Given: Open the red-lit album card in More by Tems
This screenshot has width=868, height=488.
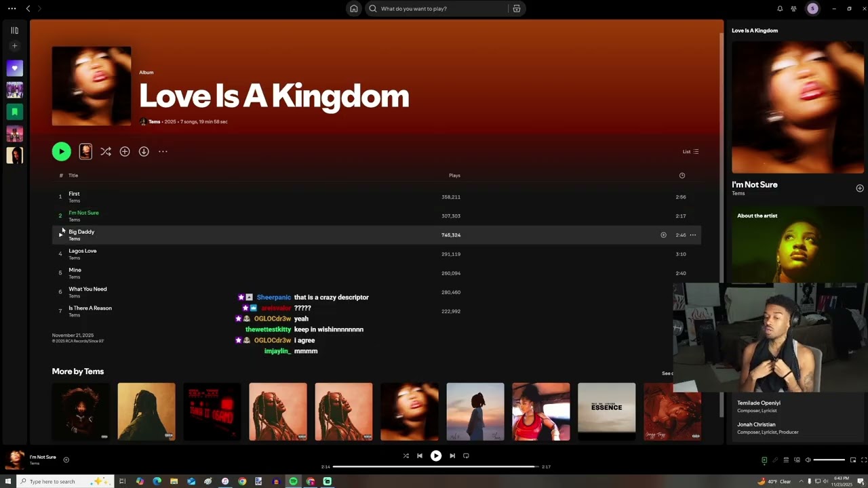Looking at the screenshot, I should coord(212,411).
